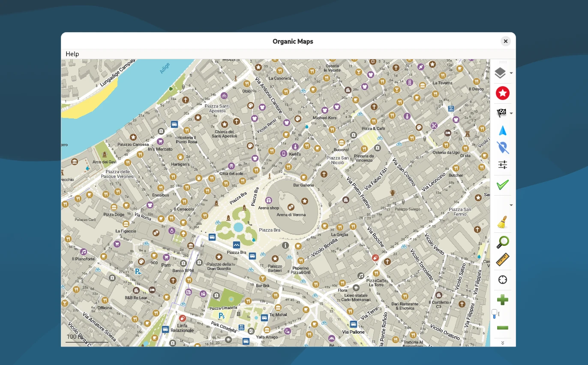Toggle the green checkmark button
588x365 pixels.
coord(502,185)
